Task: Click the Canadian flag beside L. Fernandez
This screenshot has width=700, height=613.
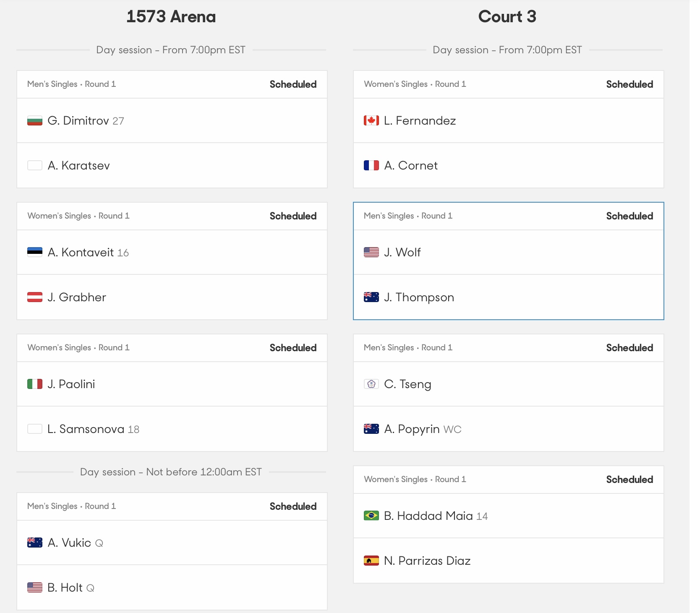Action: tap(371, 121)
